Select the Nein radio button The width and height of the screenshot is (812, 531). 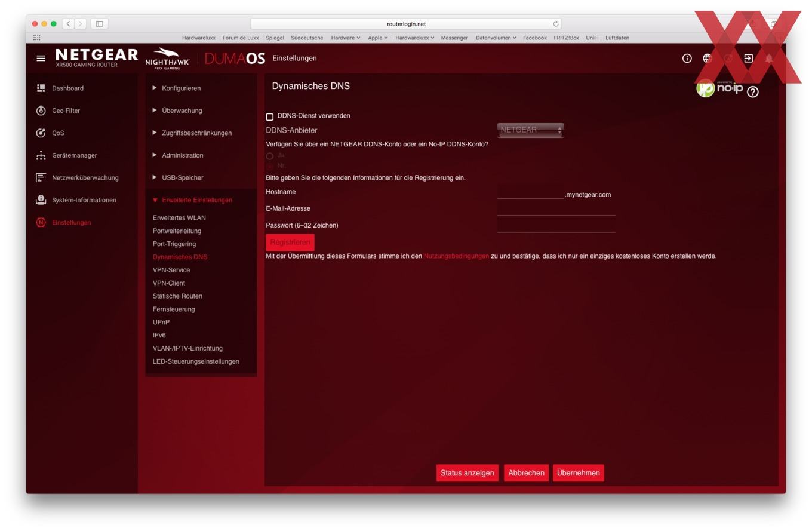coord(270,166)
